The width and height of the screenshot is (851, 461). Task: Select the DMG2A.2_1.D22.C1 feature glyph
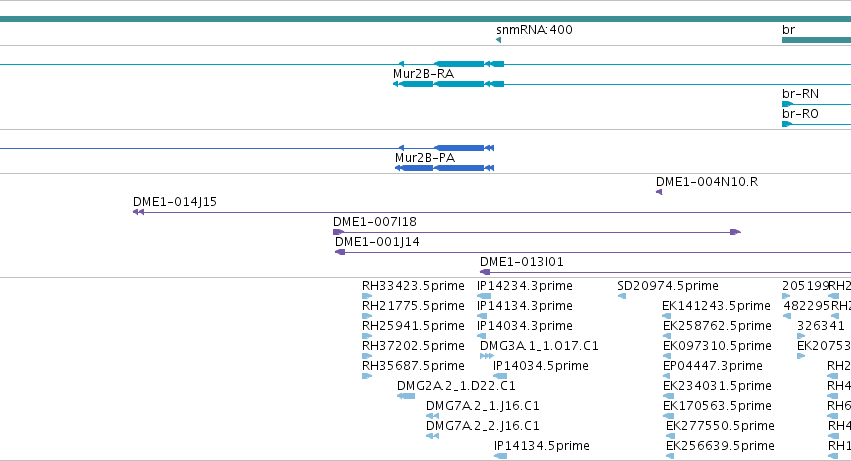406,396
